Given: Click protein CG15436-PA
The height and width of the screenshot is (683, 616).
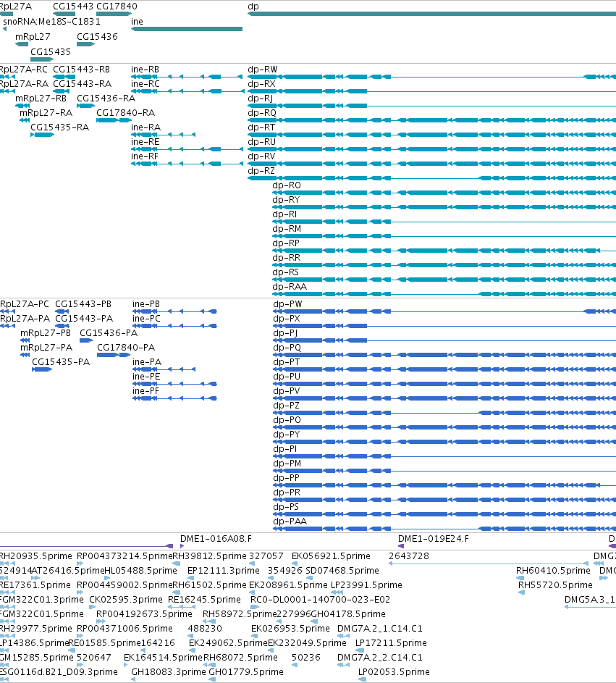Looking at the screenshot, I should 86,340.
